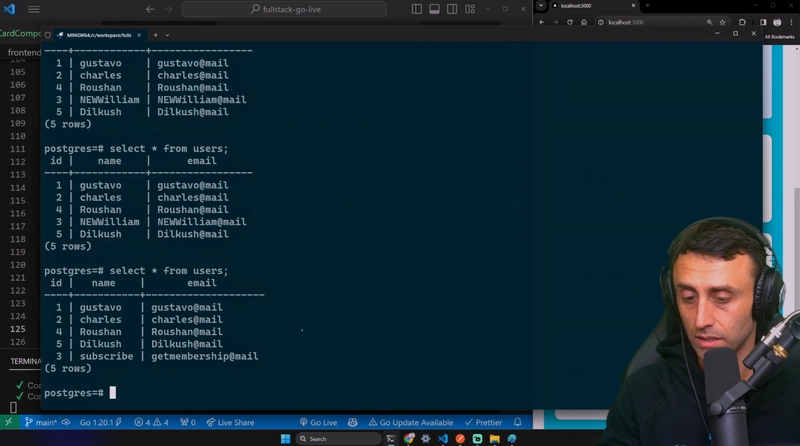Close the localhost:3000 Chrome tab
The image size is (800, 446).
point(633,6)
